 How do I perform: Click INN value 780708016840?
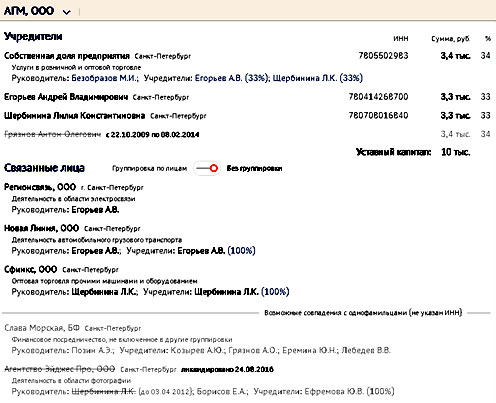point(378,116)
